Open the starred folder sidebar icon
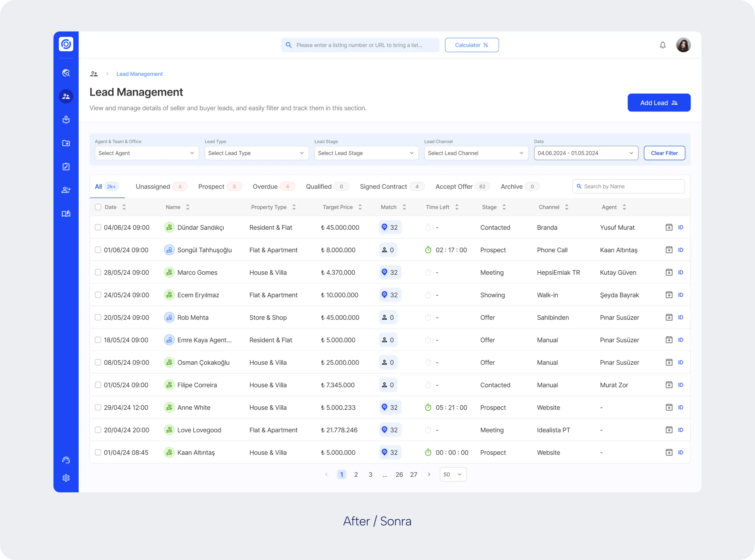 pos(66,143)
